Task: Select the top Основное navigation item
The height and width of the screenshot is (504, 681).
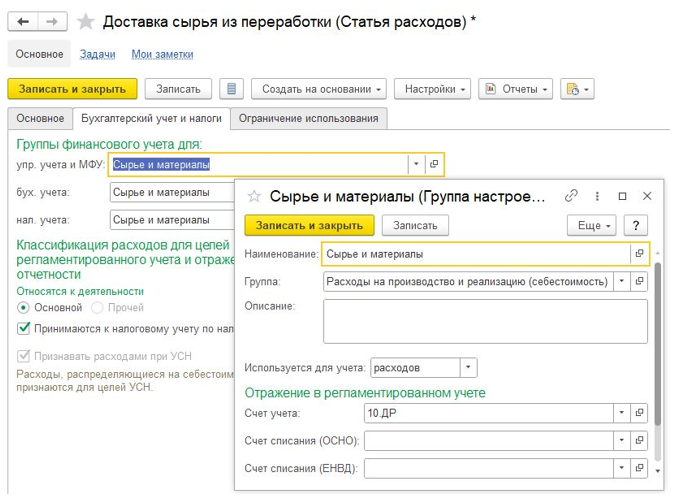Action: click(x=40, y=54)
